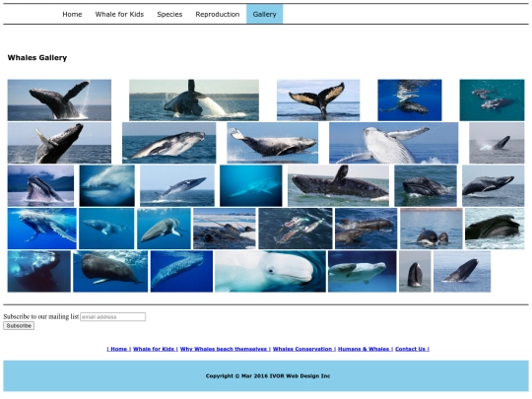Open thumbnail of white-bellied whale breaching backward

coord(393,143)
